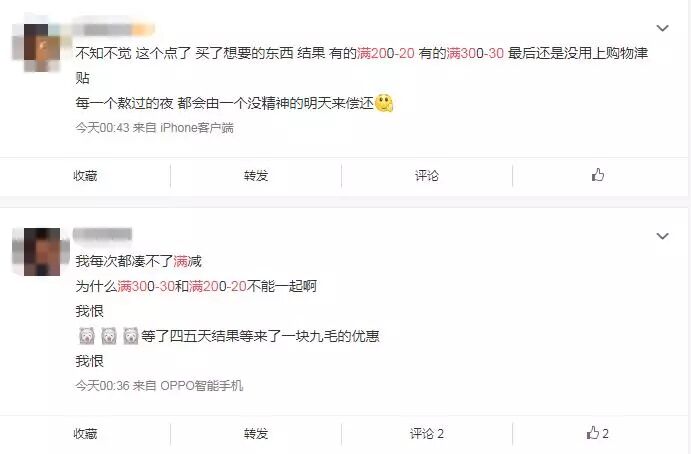
Task: Open the first post's blurred username
Action: pos(114,29)
